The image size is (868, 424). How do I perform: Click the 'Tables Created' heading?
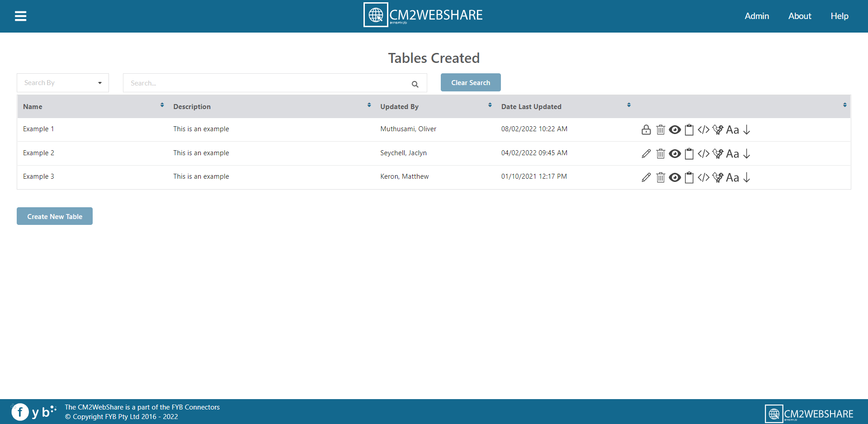click(434, 58)
